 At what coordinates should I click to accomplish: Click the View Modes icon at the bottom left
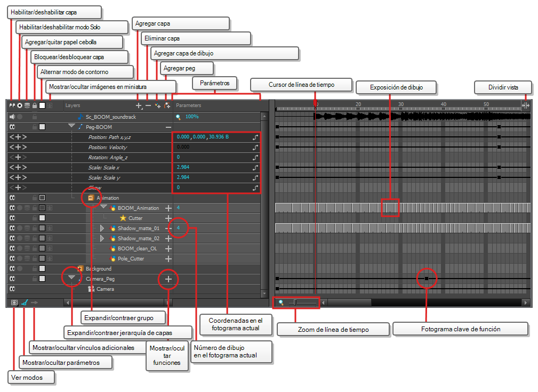pyautogui.click(x=14, y=303)
